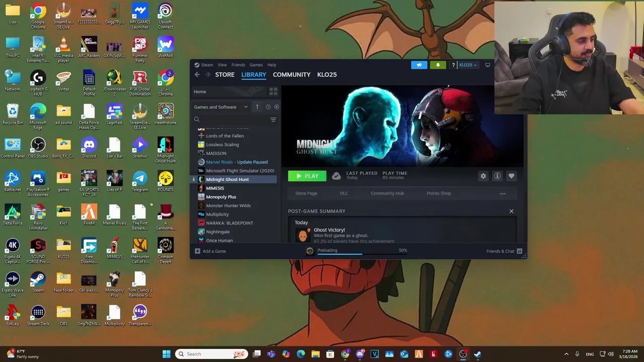Open the Friends menu
The image size is (644, 362).
point(238,65)
